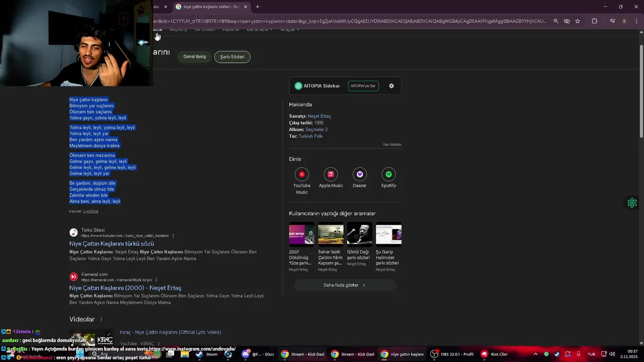Click the 'Geri bildirim' feedback link
This screenshot has height=362, width=644.
point(392,145)
